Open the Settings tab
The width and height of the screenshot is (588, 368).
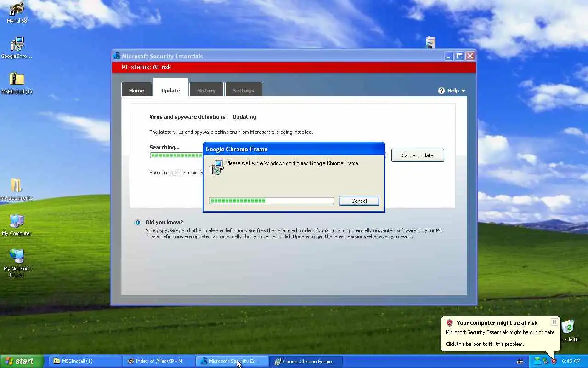coord(243,90)
